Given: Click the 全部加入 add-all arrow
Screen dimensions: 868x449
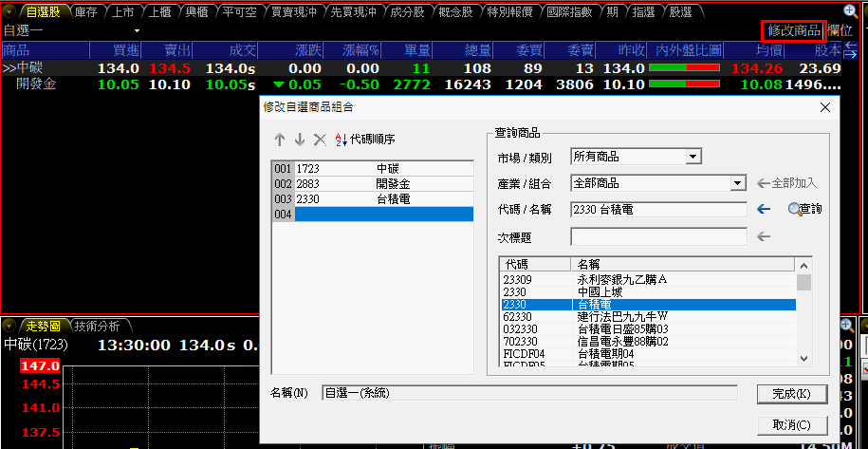Looking at the screenshot, I should click(x=786, y=182).
